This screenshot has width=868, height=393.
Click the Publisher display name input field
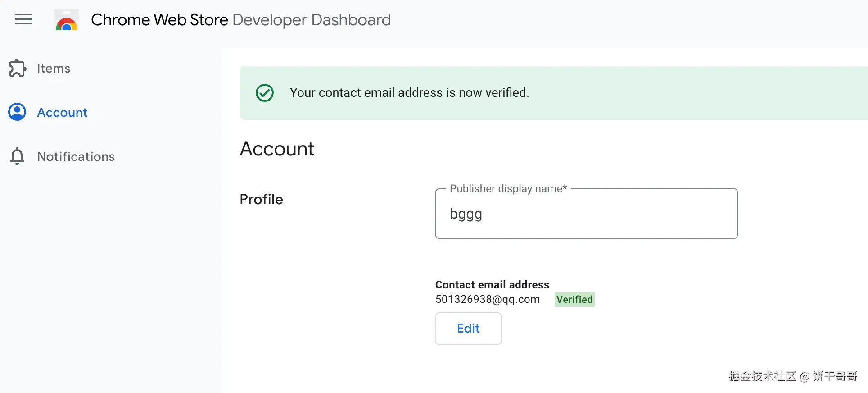tap(586, 214)
